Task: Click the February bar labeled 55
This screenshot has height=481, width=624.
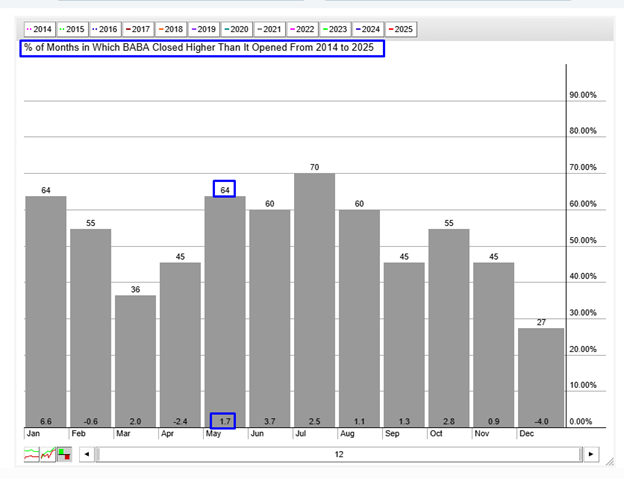Action: (91, 328)
